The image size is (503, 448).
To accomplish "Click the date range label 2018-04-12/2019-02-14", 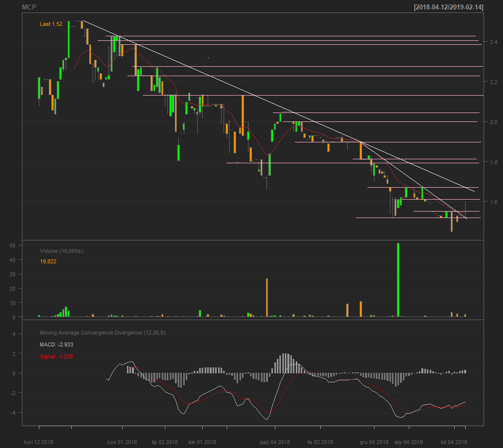I will pyautogui.click(x=448, y=7).
